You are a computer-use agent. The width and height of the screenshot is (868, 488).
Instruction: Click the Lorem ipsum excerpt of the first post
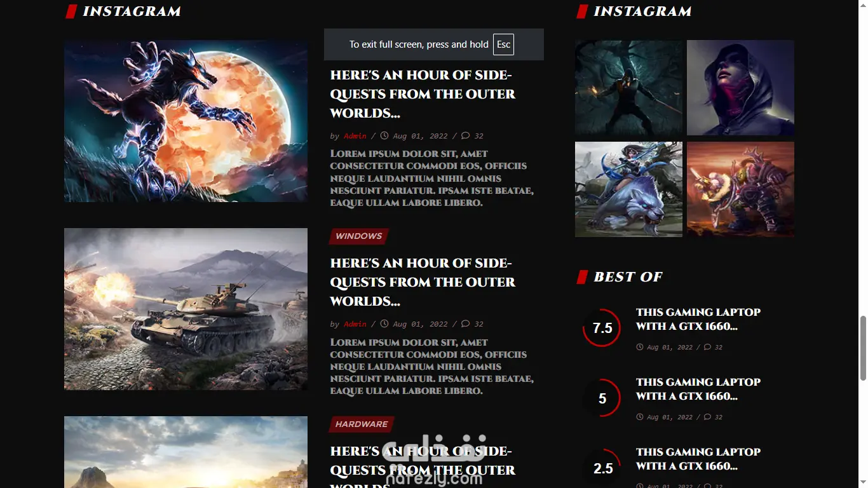click(x=432, y=179)
